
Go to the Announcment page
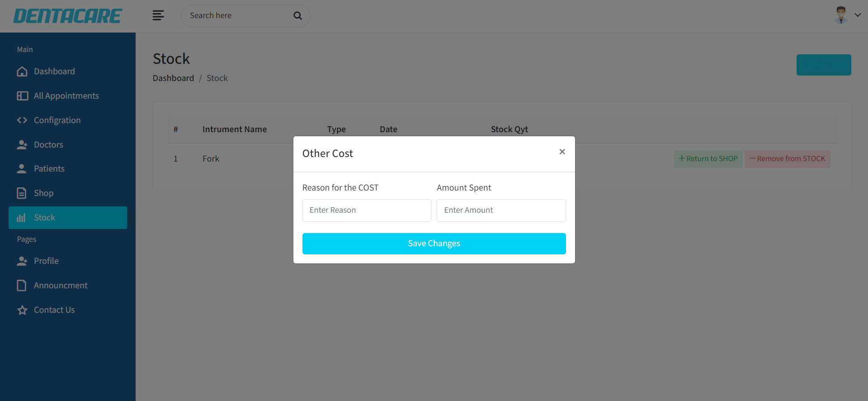tap(61, 286)
